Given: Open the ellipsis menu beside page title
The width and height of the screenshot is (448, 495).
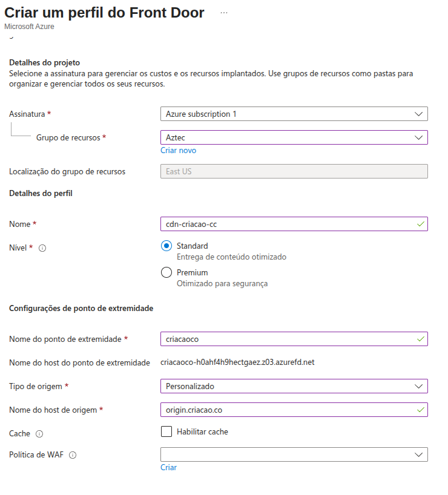Looking at the screenshot, I should tap(224, 13).
